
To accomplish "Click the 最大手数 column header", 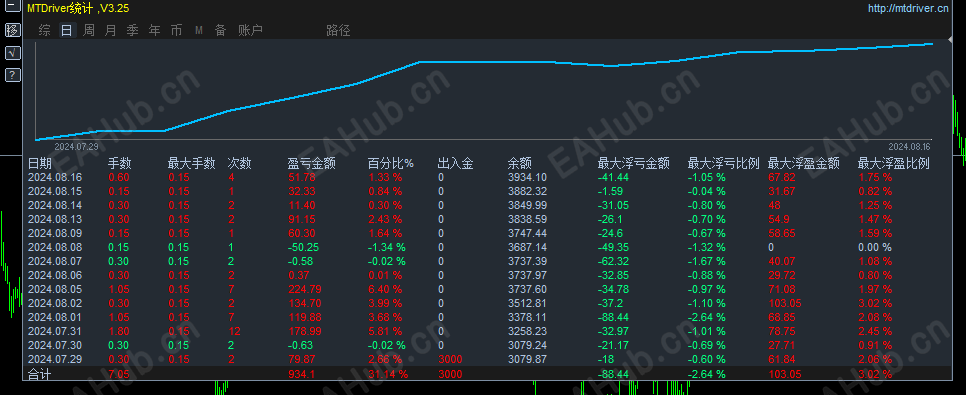I will (x=192, y=164).
